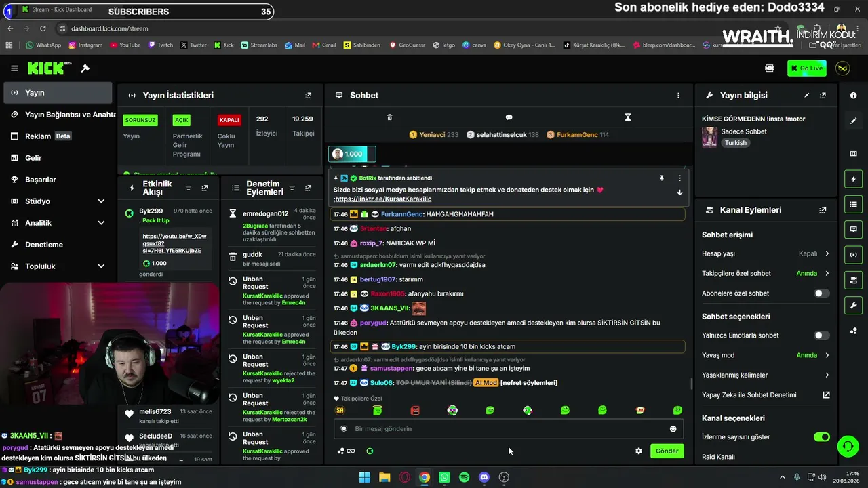Click the info icon in the right sidebar
Screen dimensions: 868x488
pyautogui.click(x=853, y=96)
